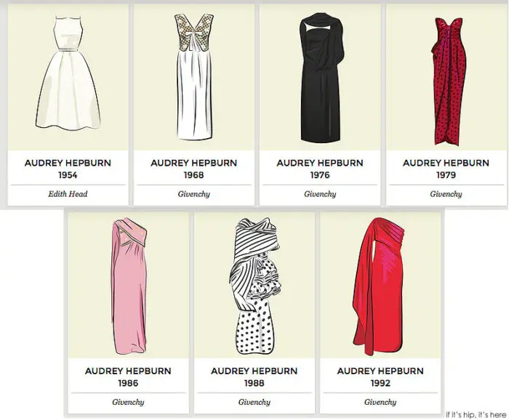Click the 1968 white gown with patterned bodice

[194, 76]
